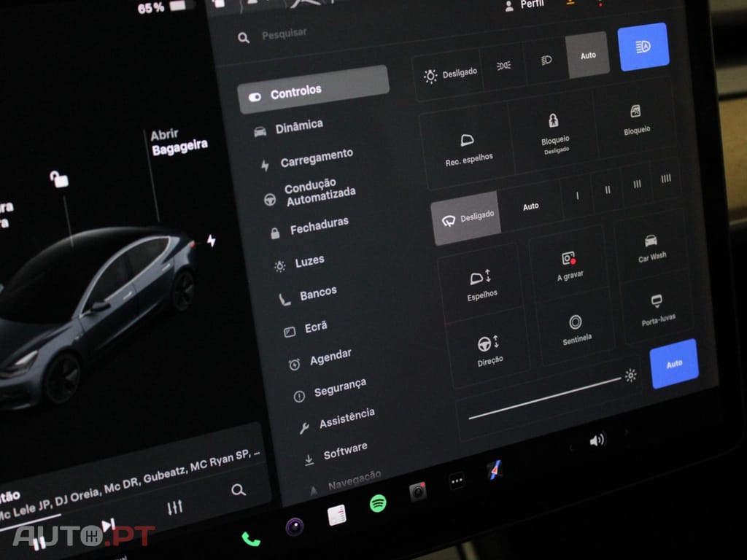The height and width of the screenshot is (560, 747).
Task: Open the Porta-luvas glovebox
Action: pos(657,310)
